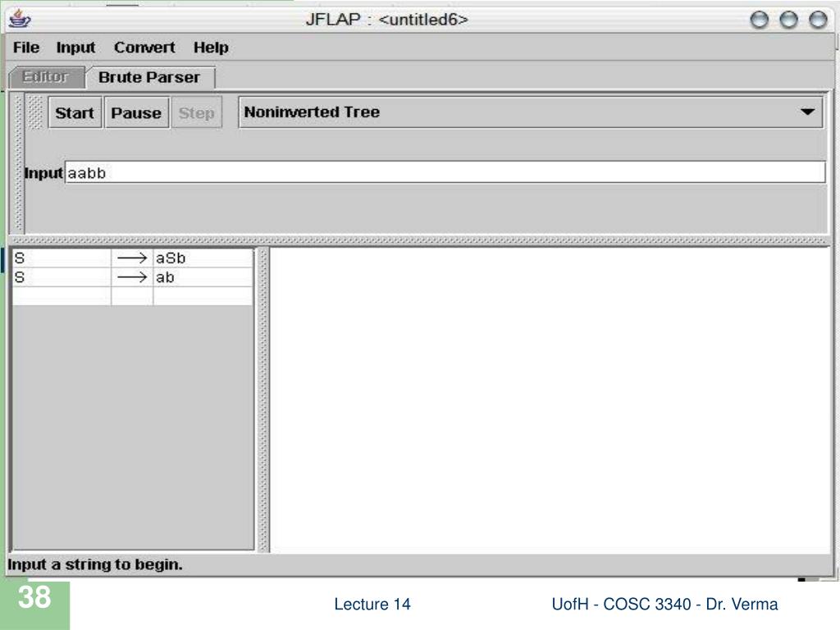Open the Convert menu
This screenshot has width=840, height=630.
[x=144, y=48]
